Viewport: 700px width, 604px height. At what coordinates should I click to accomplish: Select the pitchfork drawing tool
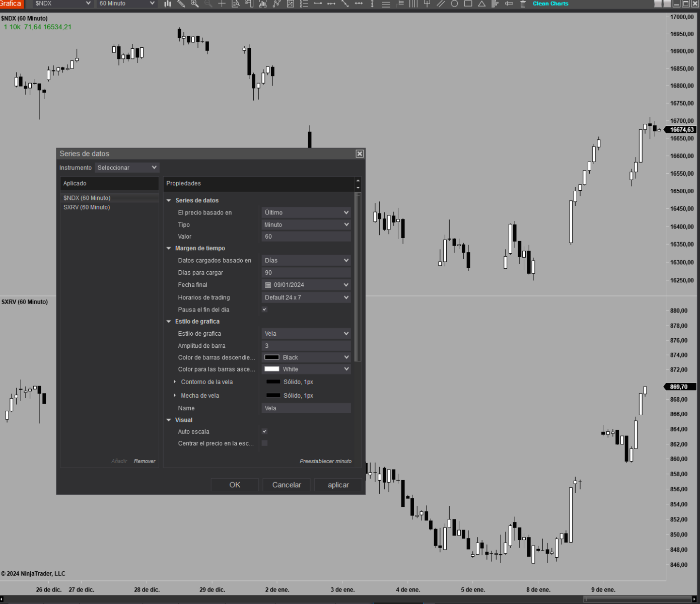tap(427, 4)
